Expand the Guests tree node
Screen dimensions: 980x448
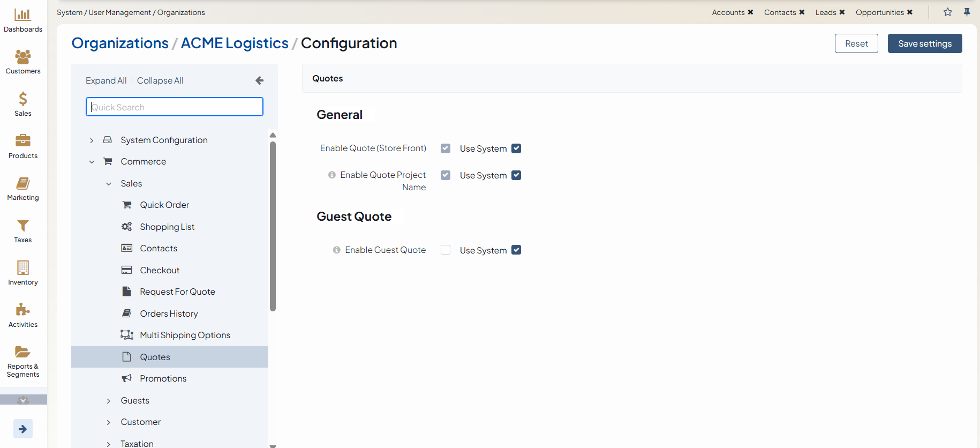tap(109, 401)
